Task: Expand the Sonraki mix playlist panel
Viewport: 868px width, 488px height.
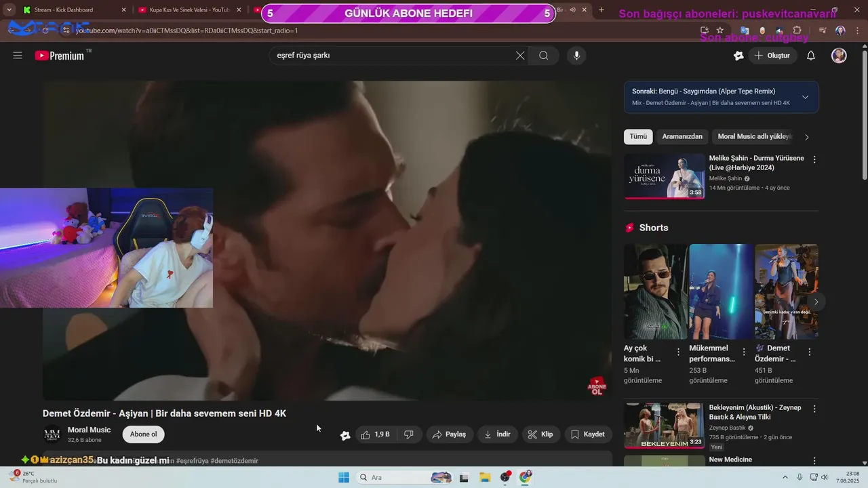Action: click(805, 97)
